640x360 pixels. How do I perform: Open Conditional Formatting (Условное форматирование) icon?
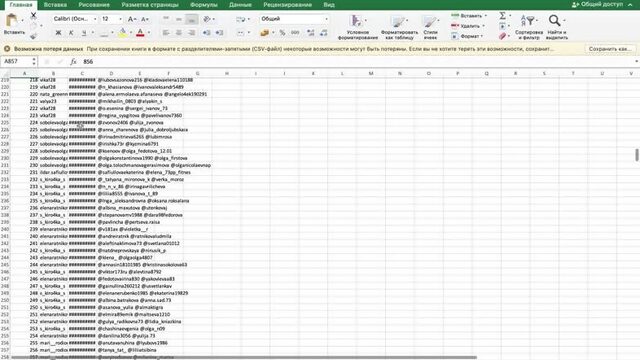[x=356, y=21]
